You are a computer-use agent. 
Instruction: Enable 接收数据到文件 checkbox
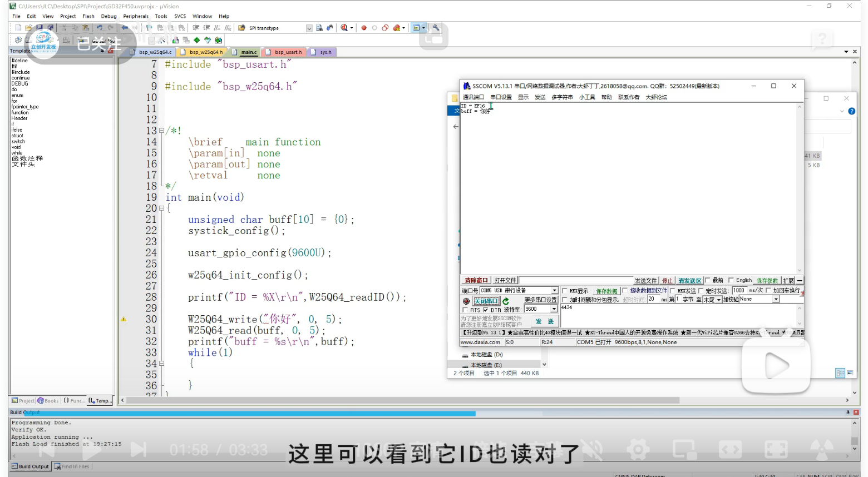[625, 290]
